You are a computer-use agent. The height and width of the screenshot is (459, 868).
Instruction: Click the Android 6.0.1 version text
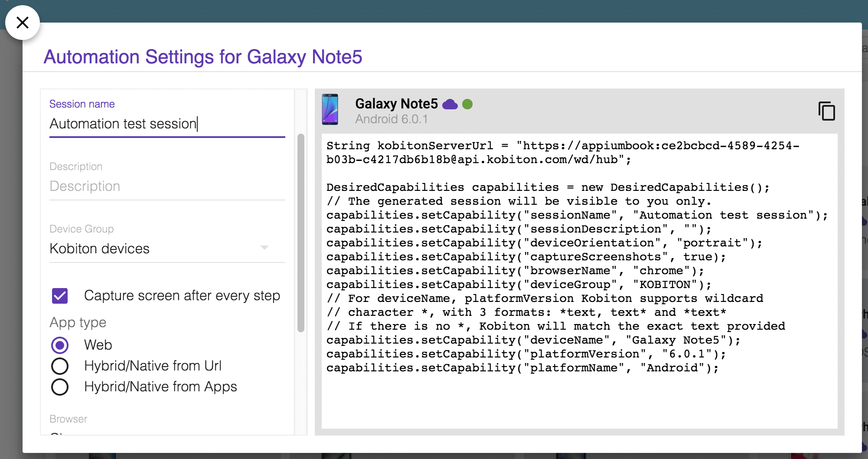coord(391,119)
